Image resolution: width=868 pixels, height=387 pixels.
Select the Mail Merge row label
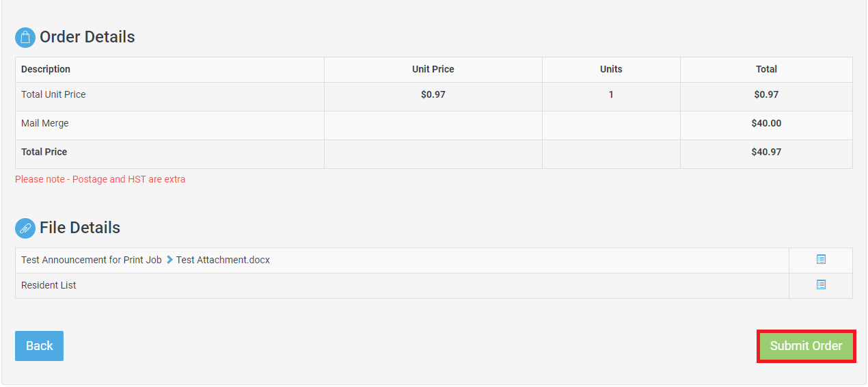(x=45, y=124)
